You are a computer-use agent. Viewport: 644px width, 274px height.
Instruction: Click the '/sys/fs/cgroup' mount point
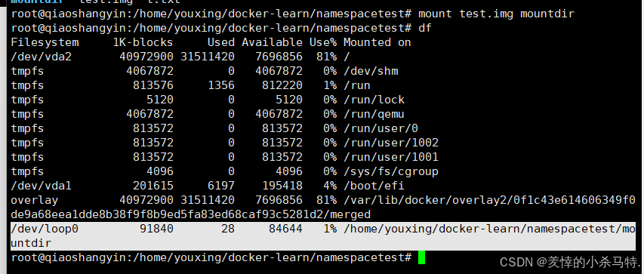click(391, 171)
